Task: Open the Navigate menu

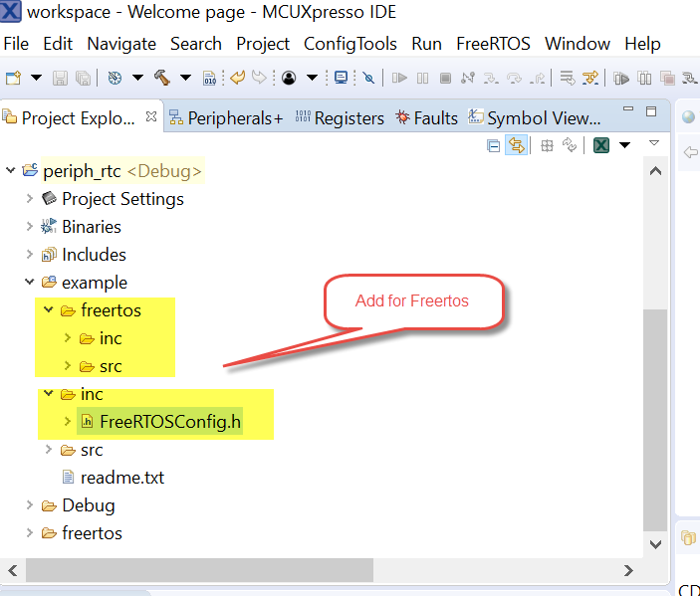Action: pyautogui.click(x=121, y=44)
